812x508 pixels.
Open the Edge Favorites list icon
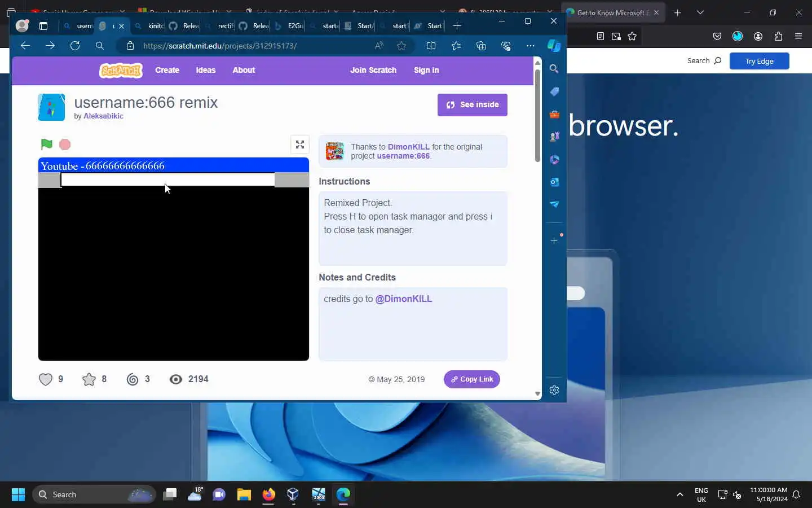click(456, 46)
